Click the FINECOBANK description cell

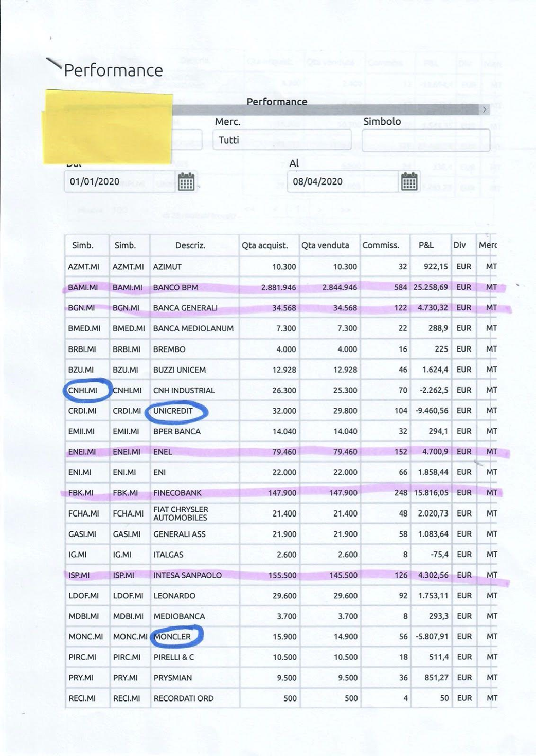(x=177, y=493)
